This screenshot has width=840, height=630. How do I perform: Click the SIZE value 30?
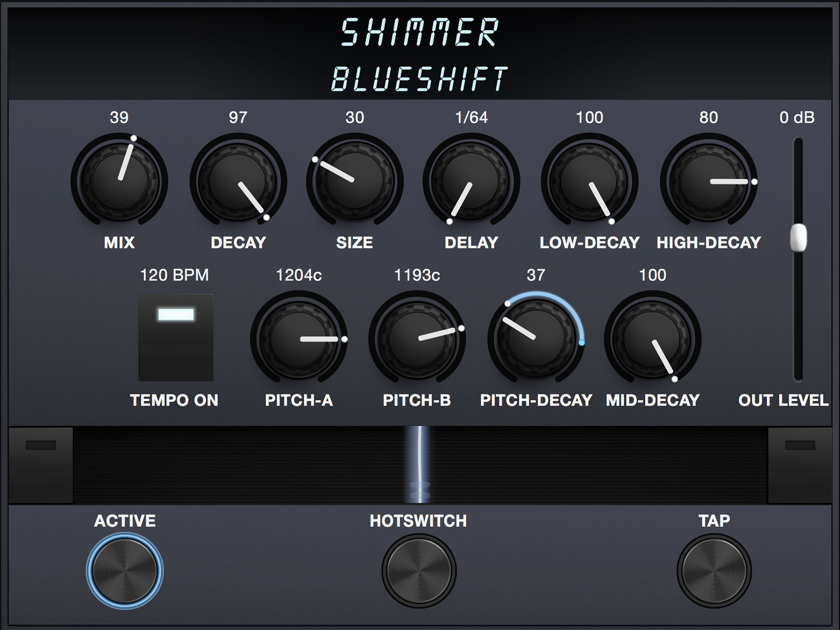[355, 117]
